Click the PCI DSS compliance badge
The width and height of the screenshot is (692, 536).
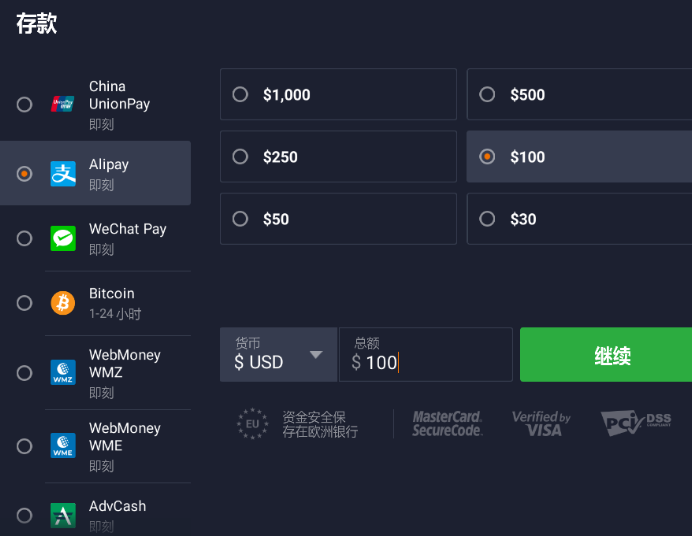(636, 424)
